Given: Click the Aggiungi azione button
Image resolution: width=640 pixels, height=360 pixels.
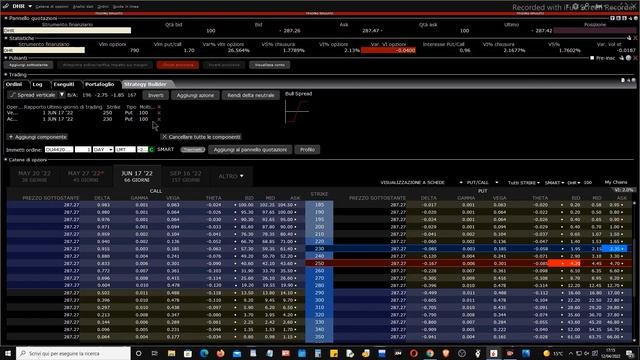Looking at the screenshot, I should pos(195,95).
